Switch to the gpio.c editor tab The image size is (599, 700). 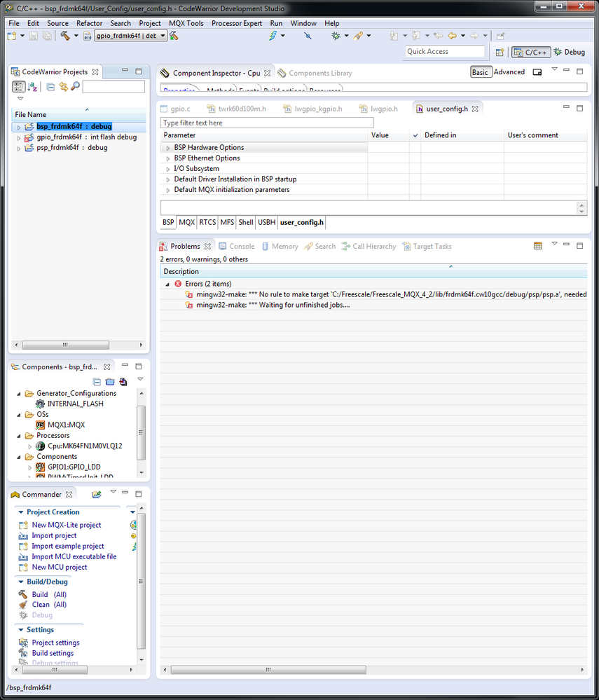(x=175, y=109)
